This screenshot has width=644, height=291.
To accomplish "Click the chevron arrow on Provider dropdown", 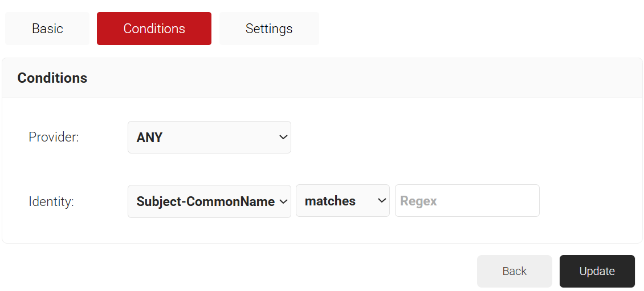I will pyautogui.click(x=283, y=138).
